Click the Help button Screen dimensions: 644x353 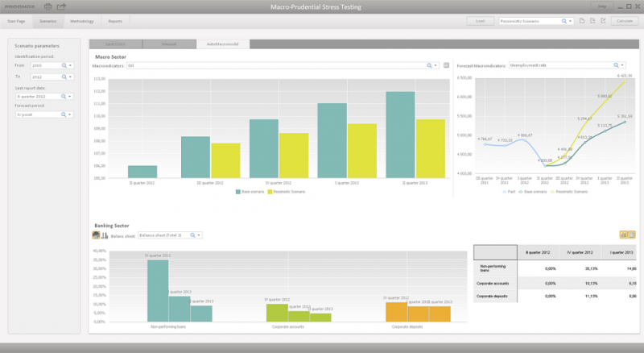click(602, 6)
